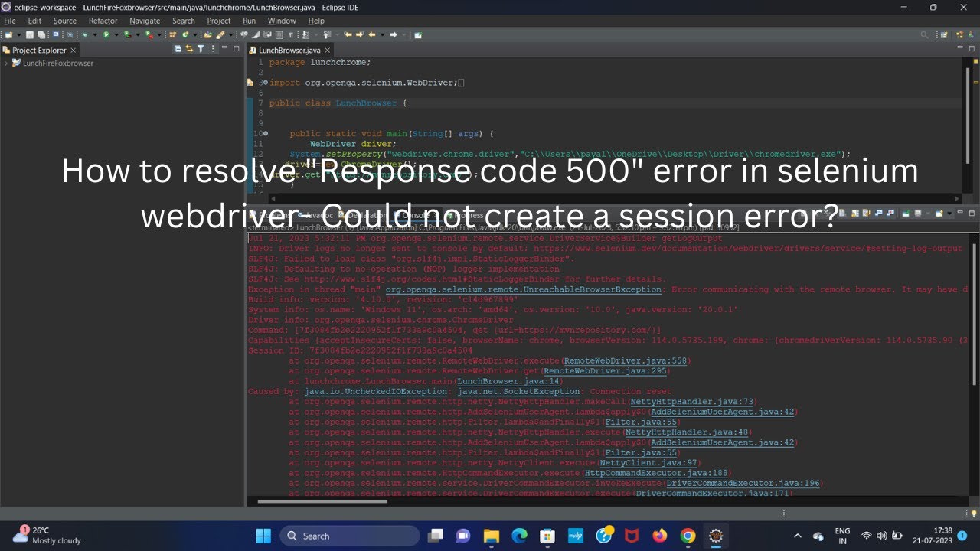Viewport: 980px width, 551px height.
Task: Toggle Skip All Breakpoints icon
Action: click(70, 34)
